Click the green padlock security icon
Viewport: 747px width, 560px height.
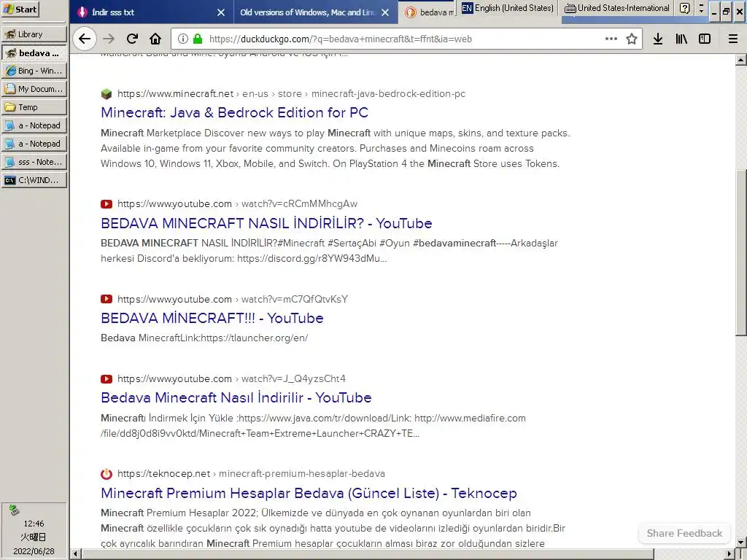pos(198,39)
